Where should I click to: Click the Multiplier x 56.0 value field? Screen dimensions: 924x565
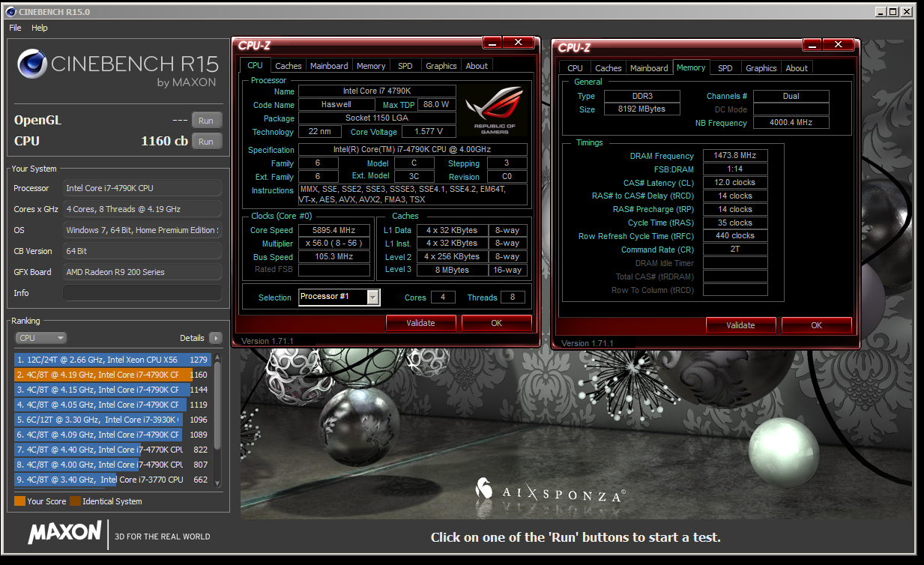pos(335,244)
